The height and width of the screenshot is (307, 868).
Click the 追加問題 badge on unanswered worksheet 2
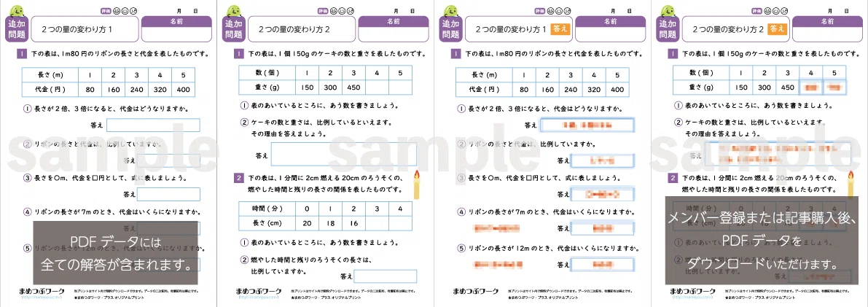point(234,29)
